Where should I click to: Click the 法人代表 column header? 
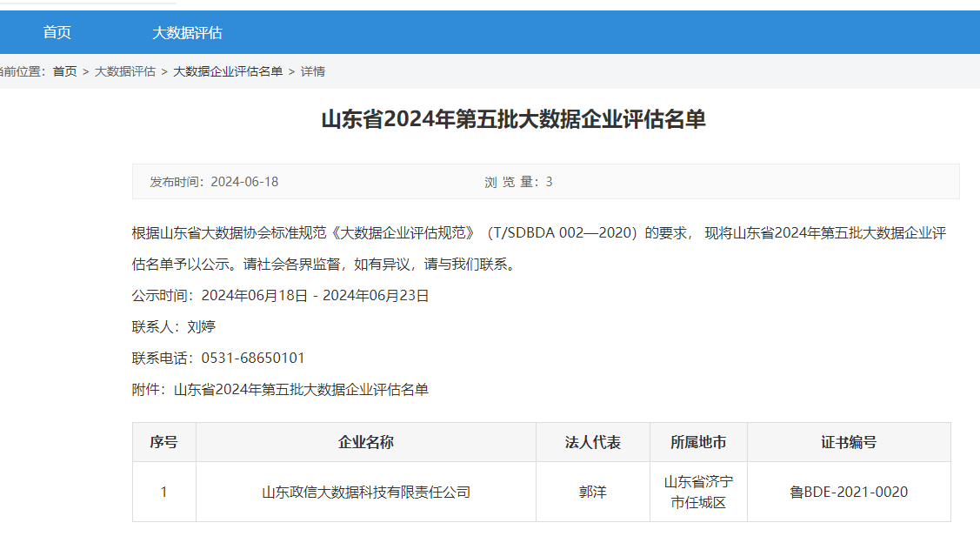coord(592,442)
